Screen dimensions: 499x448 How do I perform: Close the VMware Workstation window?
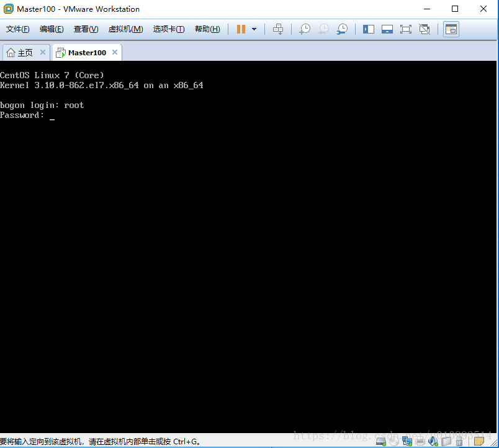(x=483, y=9)
